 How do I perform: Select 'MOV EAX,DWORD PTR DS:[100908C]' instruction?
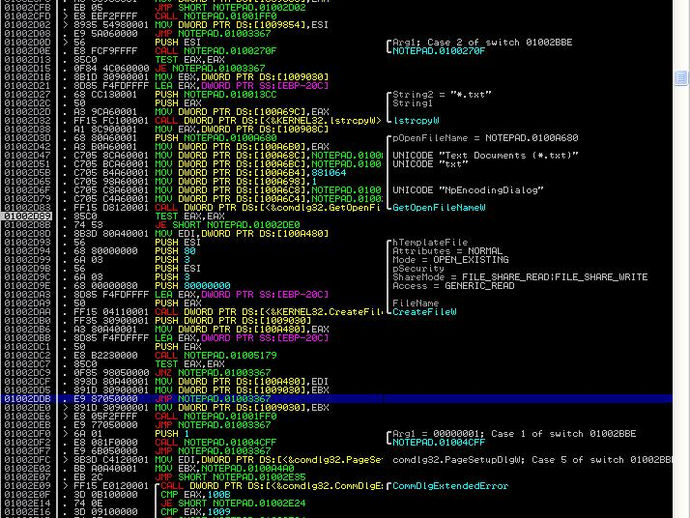pos(242,129)
